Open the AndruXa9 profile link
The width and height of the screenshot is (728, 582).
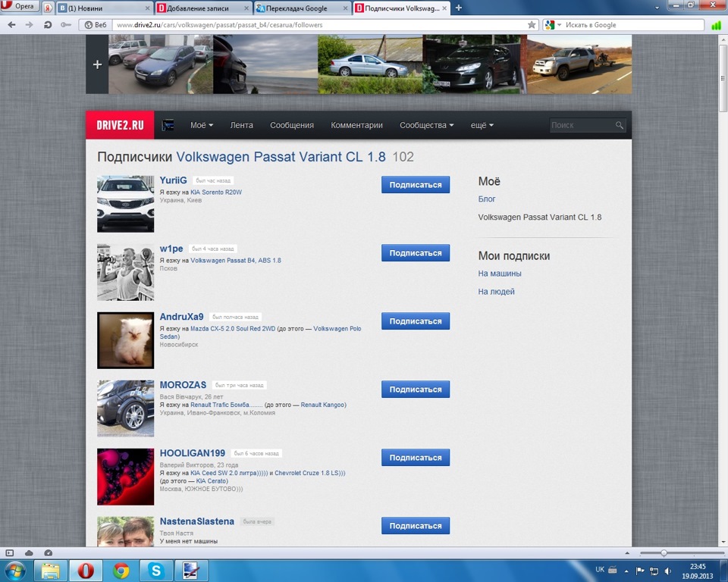(x=181, y=317)
